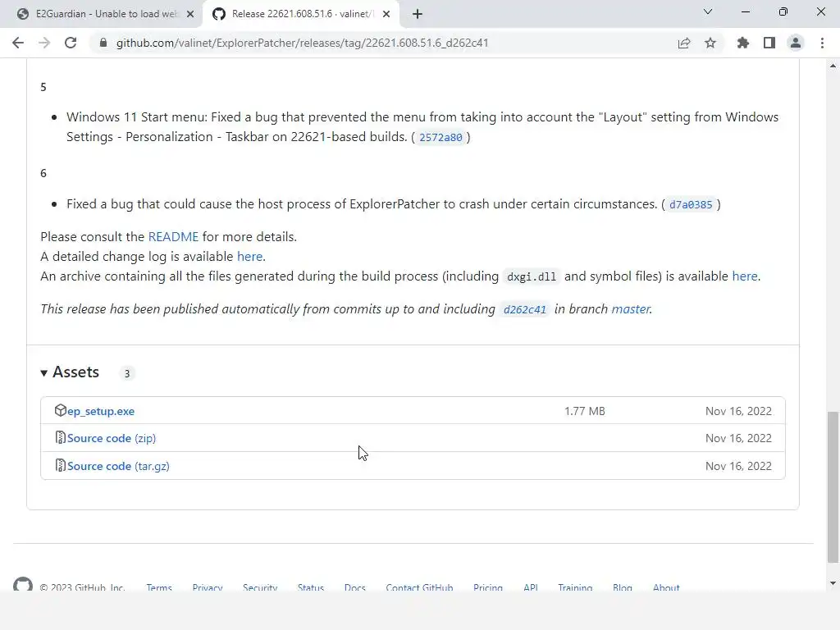This screenshot has width=840, height=630.
Task: Go back to the previous page
Action: pyautogui.click(x=18, y=43)
